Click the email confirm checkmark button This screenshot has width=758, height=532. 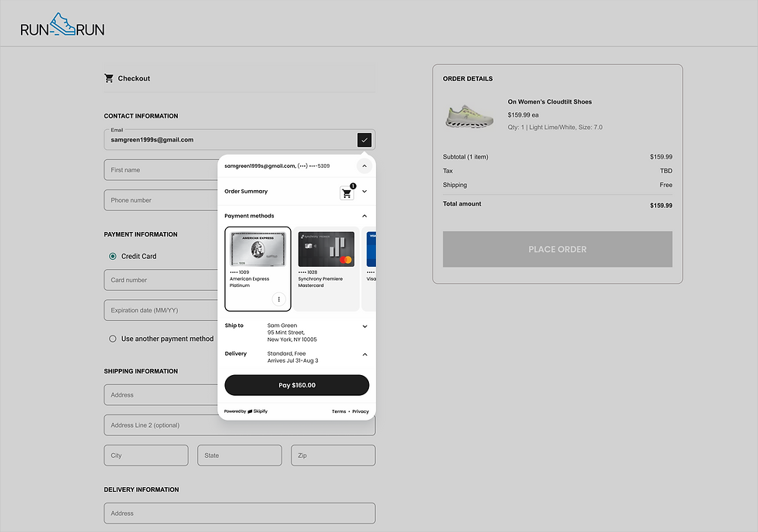(364, 140)
